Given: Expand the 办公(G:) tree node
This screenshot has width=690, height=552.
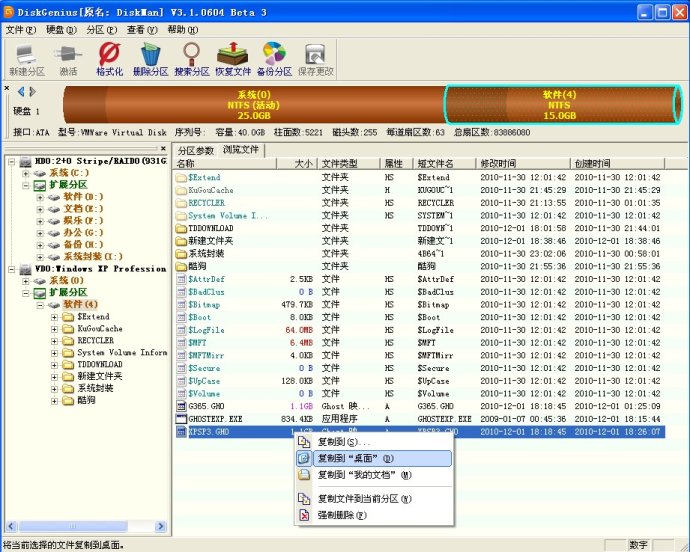Looking at the screenshot, I should click(40, 233).
